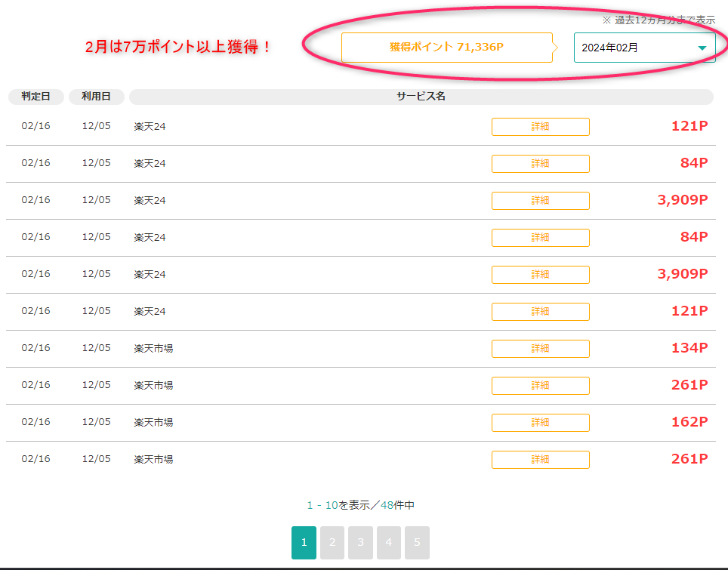Click the ※ 過去12カ月分まで表示 note
Image resolution: width=728 pixels, height=570 pixels.
[659, 20]
